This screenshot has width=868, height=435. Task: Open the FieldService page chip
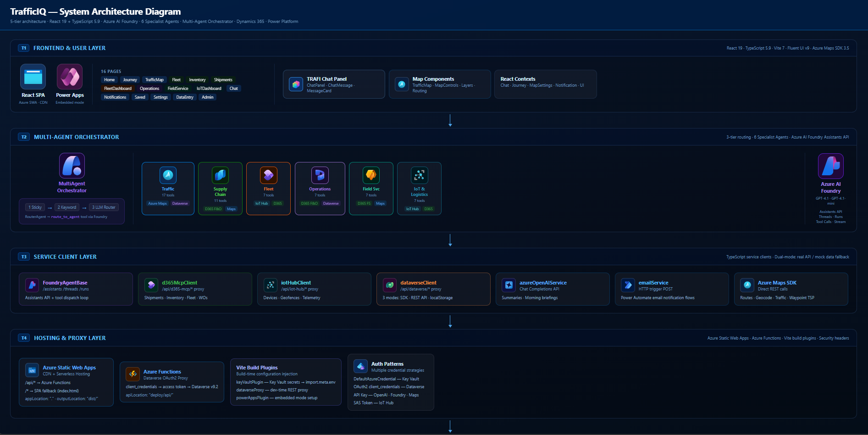tap(178, 89)
